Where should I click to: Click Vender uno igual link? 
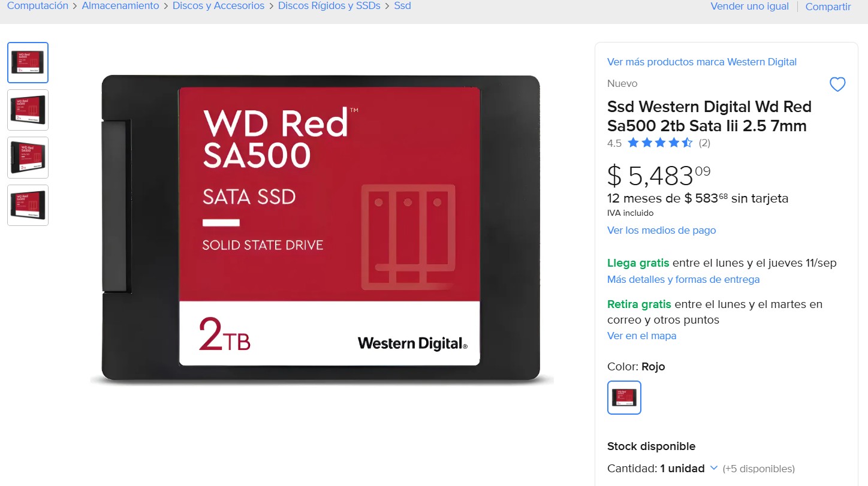point(749,6)
